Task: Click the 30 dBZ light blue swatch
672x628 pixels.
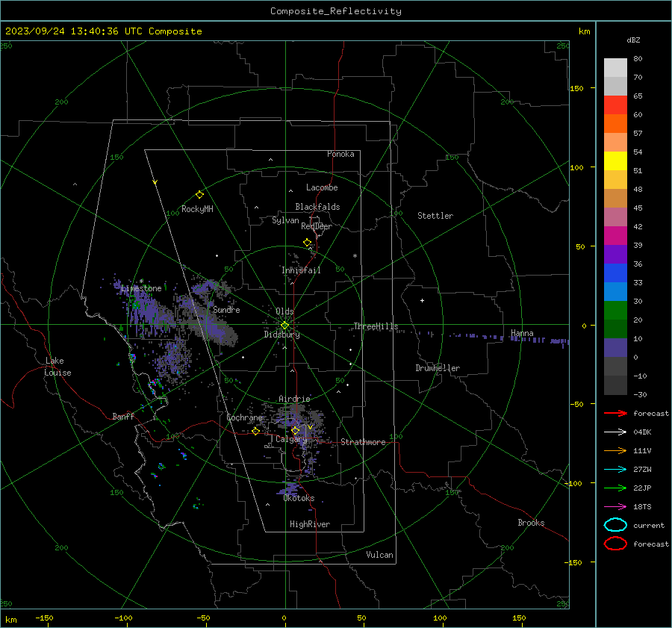Action: tap(615, 291)
